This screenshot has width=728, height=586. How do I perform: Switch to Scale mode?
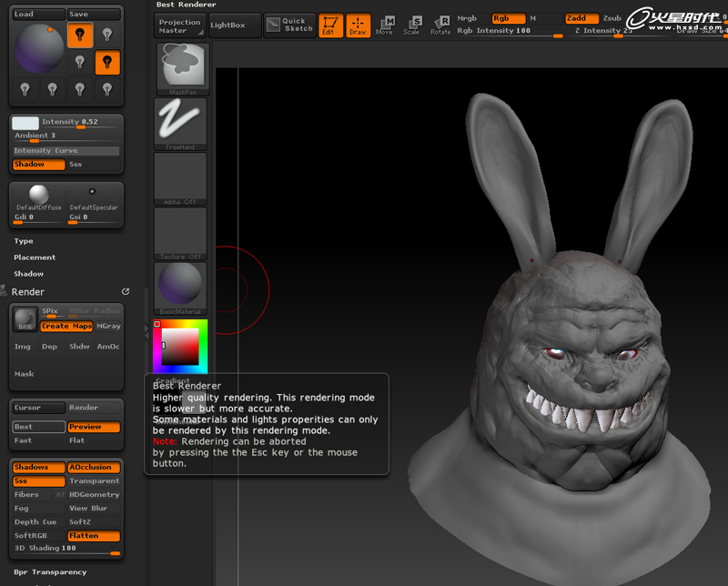(x=411, y=25)
